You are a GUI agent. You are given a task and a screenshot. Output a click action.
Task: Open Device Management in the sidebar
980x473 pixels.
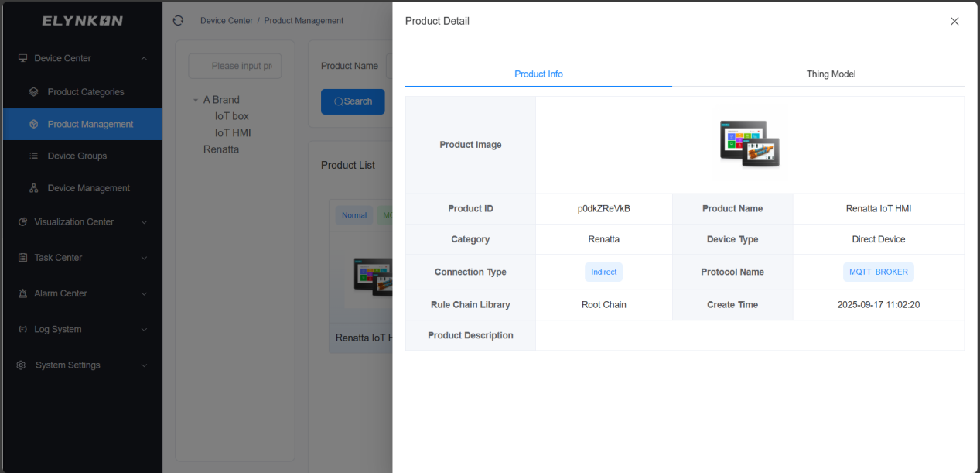pos(82,188)
